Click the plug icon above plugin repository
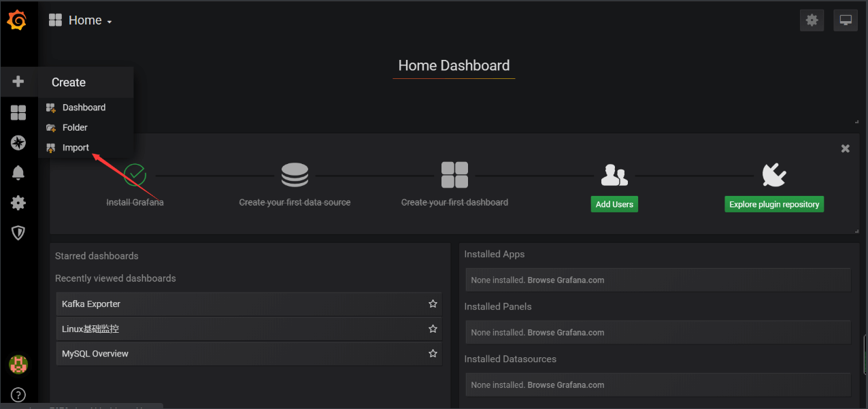The width and height of the screenshot is (868, 409). [774, 175]
